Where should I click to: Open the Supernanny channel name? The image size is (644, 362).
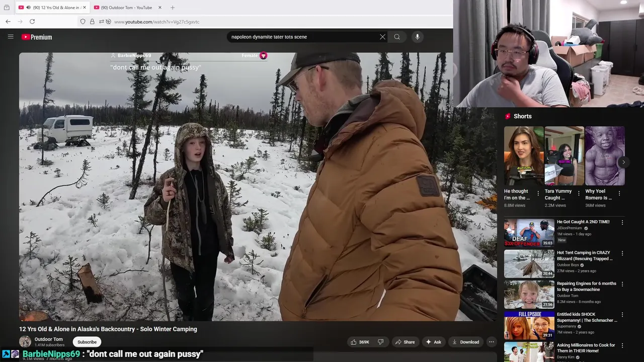tap(567, 326)
